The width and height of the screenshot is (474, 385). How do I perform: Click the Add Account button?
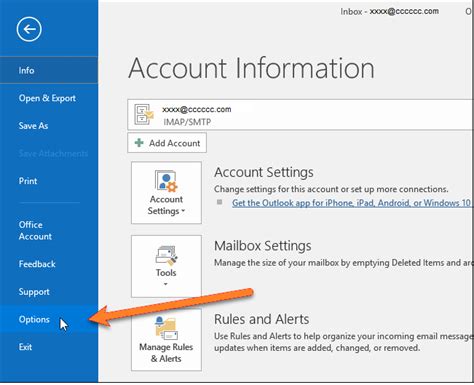tap(167, 143)
